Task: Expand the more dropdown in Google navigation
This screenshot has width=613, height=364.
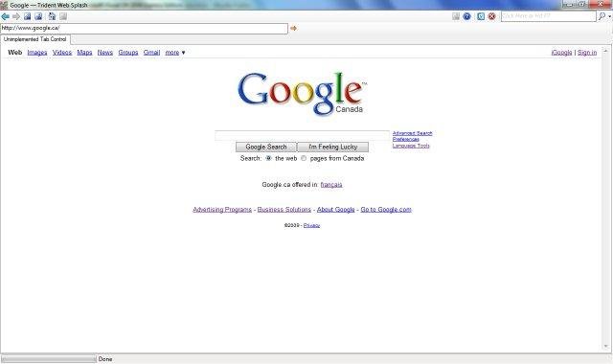Action: (x=174, y=53)
